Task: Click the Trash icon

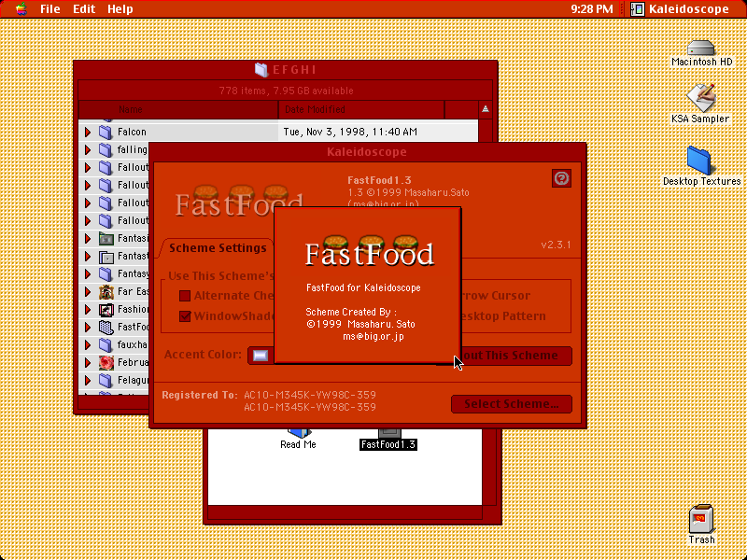Action: point(701,519)
